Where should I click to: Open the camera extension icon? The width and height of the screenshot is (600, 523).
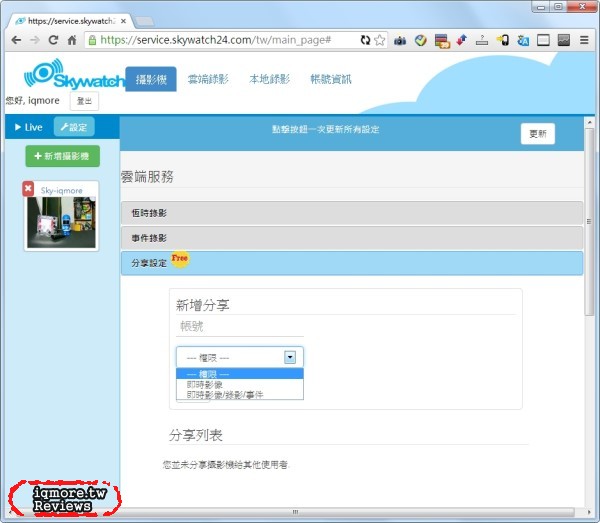tap(400, 41)
